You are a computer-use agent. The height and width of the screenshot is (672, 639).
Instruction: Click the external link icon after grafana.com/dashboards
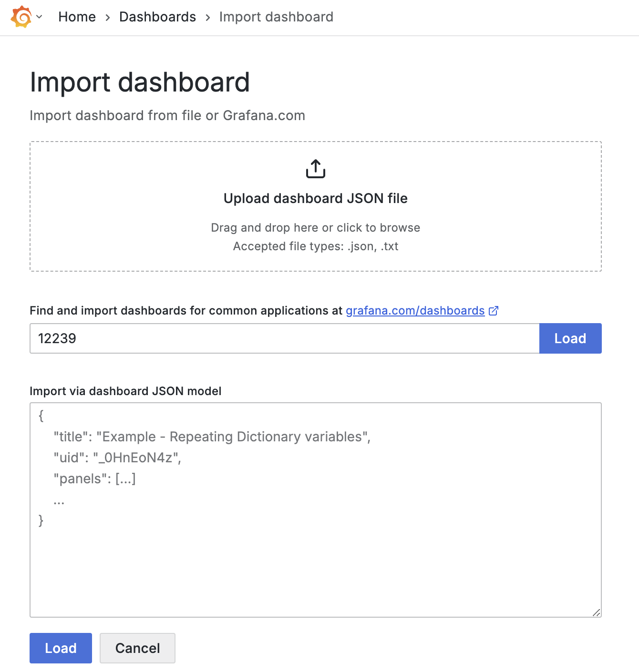coord(494,311)
